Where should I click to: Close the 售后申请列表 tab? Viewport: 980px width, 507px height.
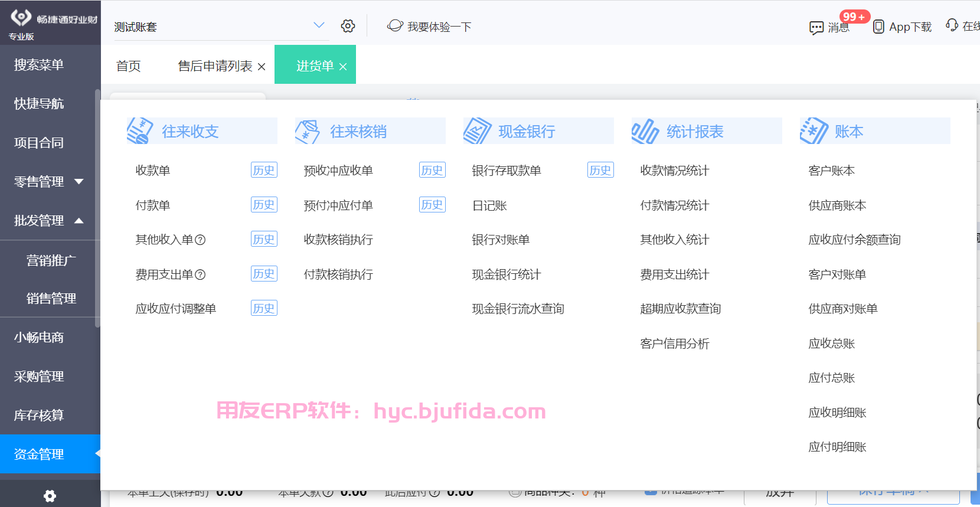point(262,67)
